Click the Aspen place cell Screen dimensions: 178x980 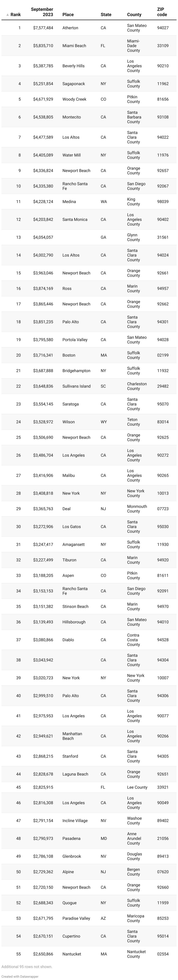(68, 576)
